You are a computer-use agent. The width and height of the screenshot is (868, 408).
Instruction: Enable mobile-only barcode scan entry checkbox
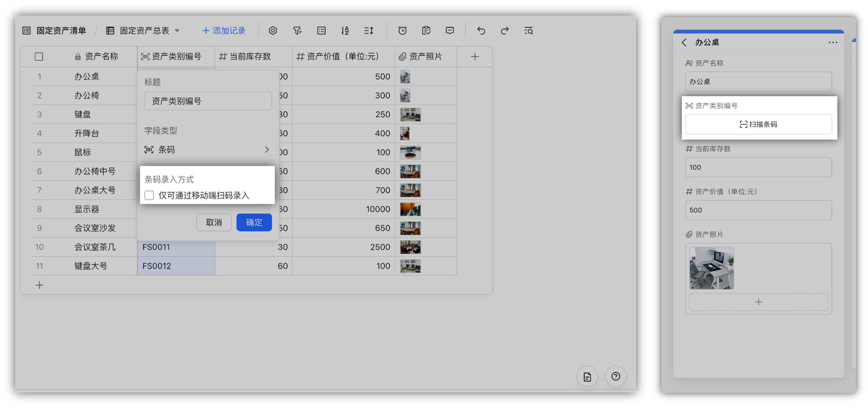pos(149,195)
